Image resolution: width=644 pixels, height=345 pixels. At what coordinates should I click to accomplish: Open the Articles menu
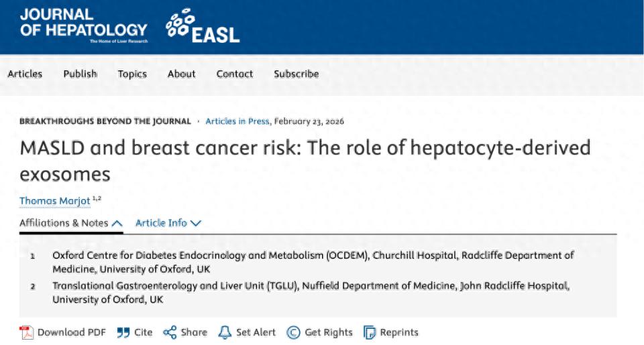[25, 74]
